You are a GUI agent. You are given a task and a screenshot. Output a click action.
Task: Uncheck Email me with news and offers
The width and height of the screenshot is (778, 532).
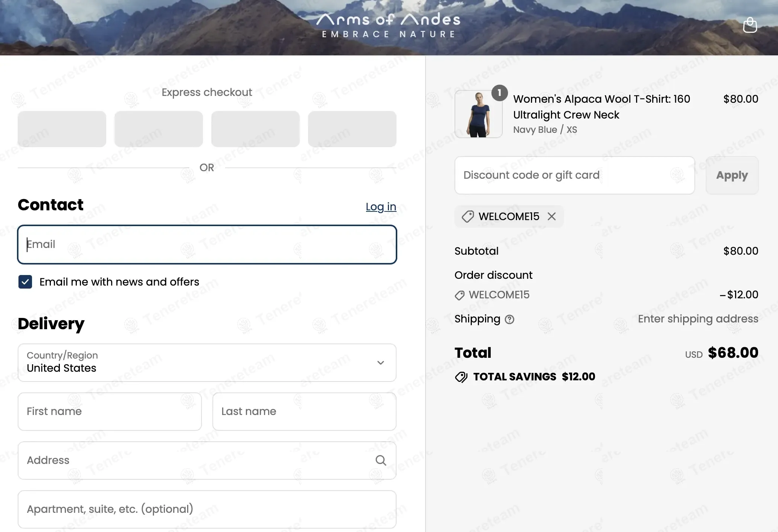tap(25, 282)
